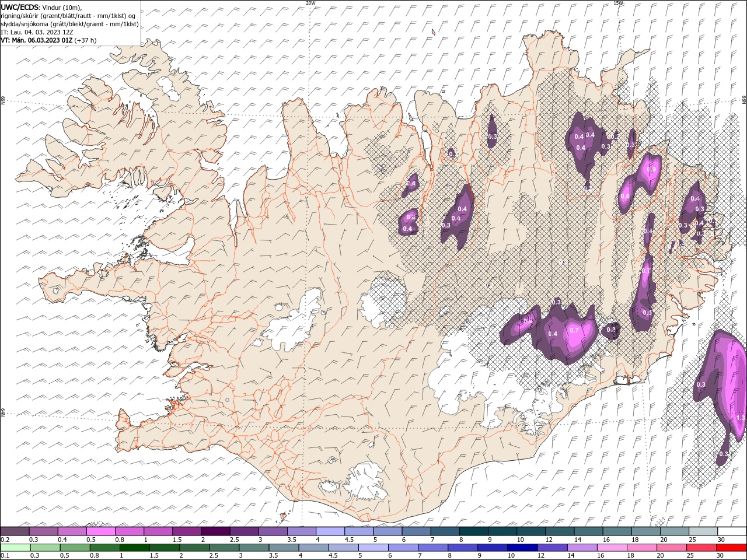Screen dimensions: 747x560
Task: Click the pale green rain swatch labeled 0.1
Action: point(15,548)
